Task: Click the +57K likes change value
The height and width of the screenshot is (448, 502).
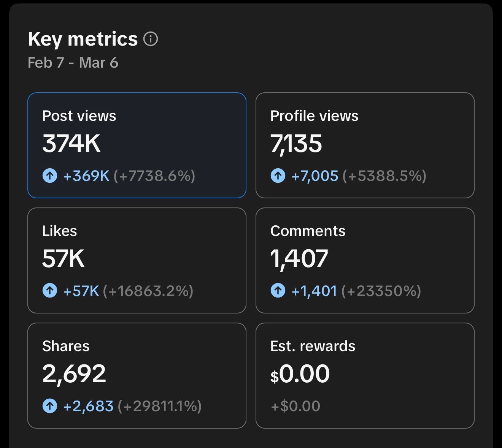Action: (81, 291)
